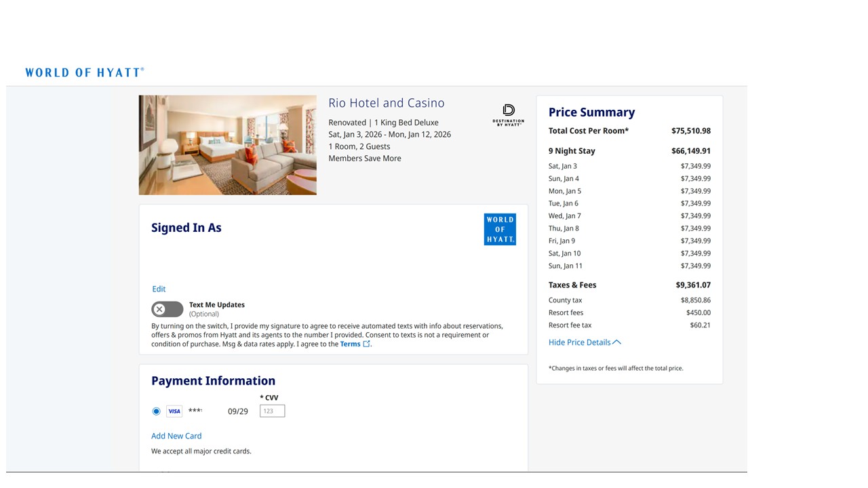868x488 pixels.
Task: Click the Destination by Hyatt brand logo
Action: click(x=508, y=115)
